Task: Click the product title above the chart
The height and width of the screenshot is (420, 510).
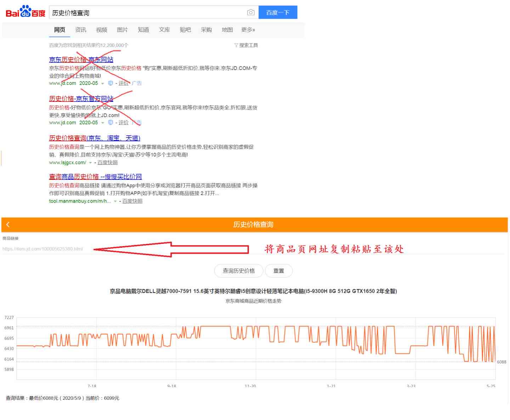Action: pyautogui.click(x=253, y=291)
